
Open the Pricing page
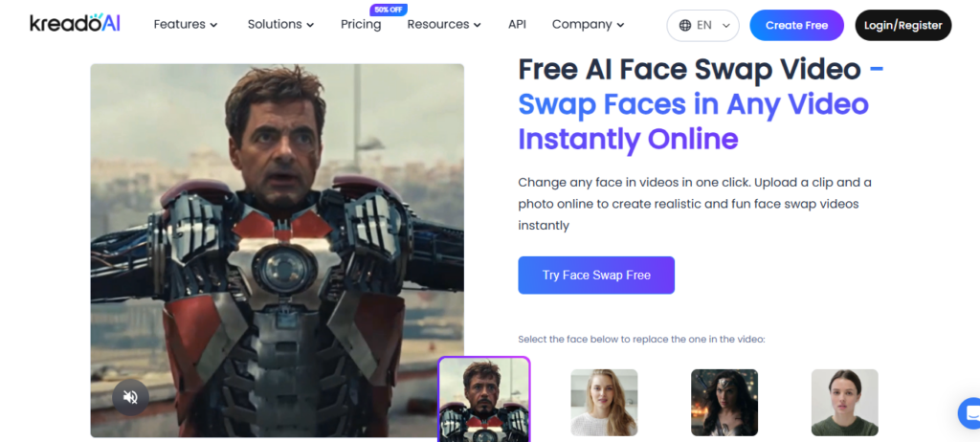click(x=361, y=24)
